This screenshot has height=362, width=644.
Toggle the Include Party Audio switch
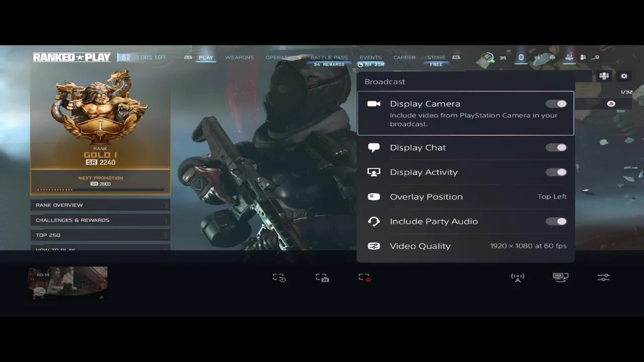556,221
